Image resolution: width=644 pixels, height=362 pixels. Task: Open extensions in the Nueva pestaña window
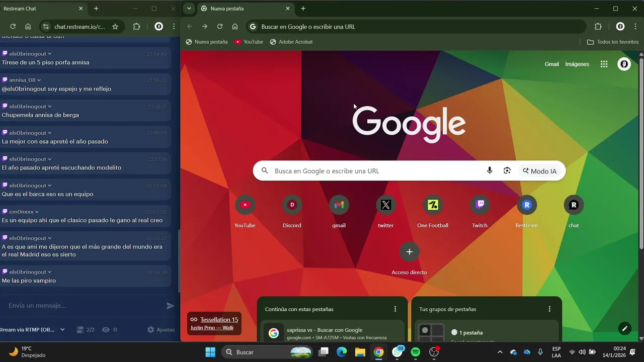(598, 27)
